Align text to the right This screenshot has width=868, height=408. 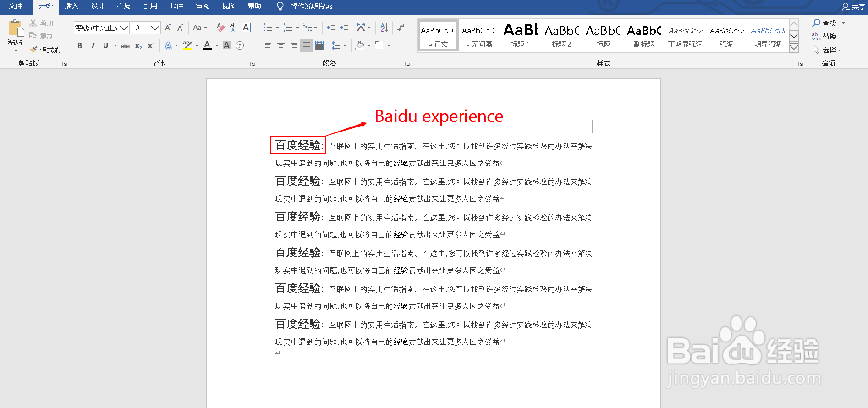tap(293, 45)
